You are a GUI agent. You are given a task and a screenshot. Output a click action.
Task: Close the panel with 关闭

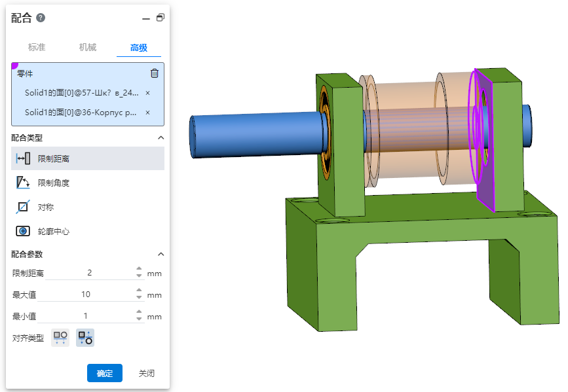pyautogui.click(x=147, y=373)
